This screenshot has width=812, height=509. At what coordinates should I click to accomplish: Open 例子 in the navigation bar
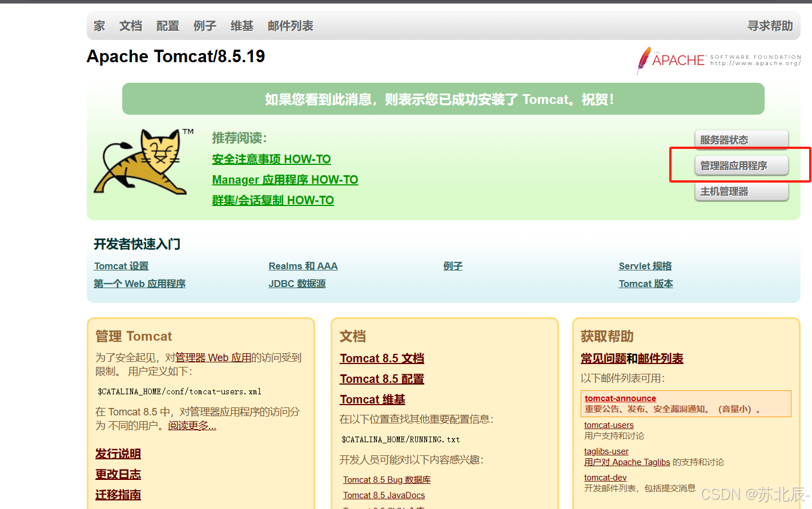pyautogui.click(x=205, y=26)
